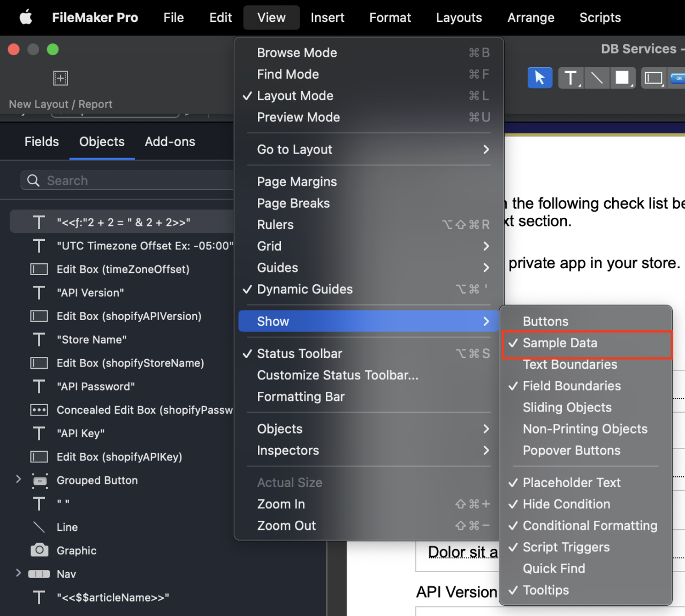685x616 pixels.
Task: Click the Line object icon
Action: [39, 527]
